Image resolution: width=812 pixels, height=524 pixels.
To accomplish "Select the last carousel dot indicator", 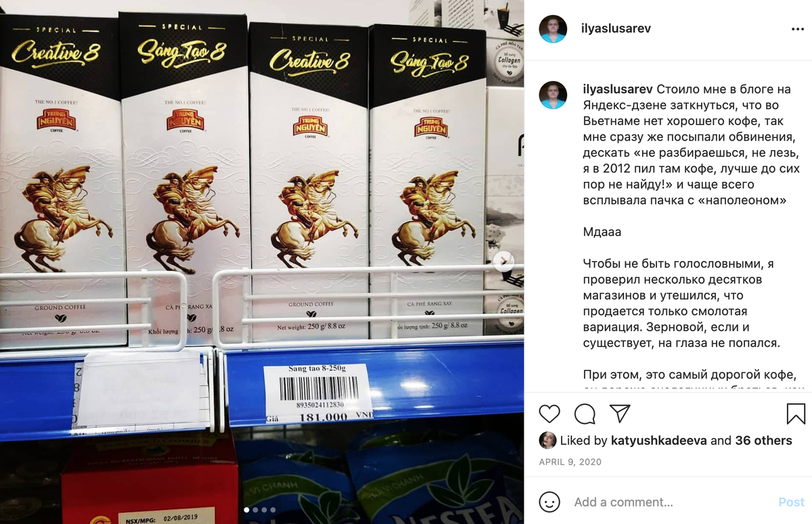I will 273,510.
